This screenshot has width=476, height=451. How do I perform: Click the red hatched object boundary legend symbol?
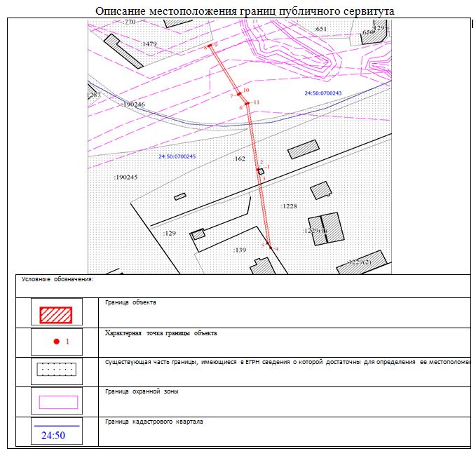pyautogui.click(x=56, y=314)
